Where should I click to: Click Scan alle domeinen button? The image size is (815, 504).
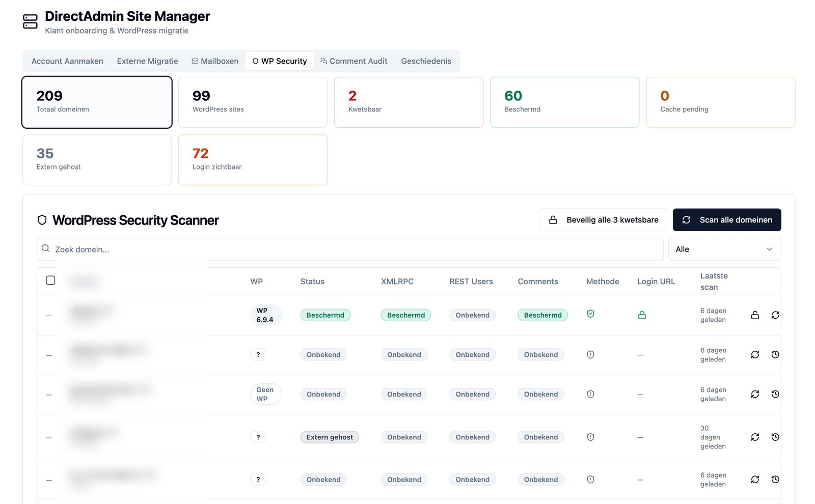[727, 220]
